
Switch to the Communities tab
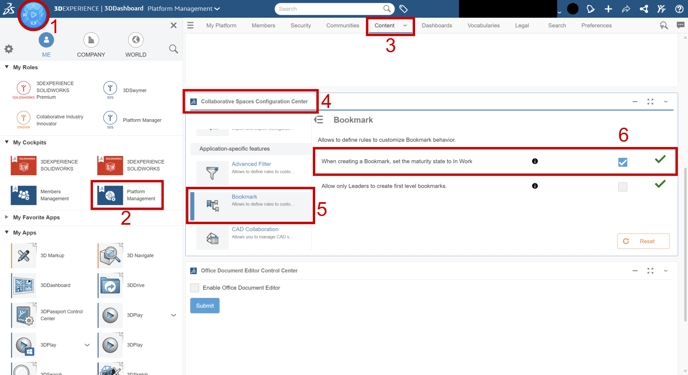click(x=342, y=25)
